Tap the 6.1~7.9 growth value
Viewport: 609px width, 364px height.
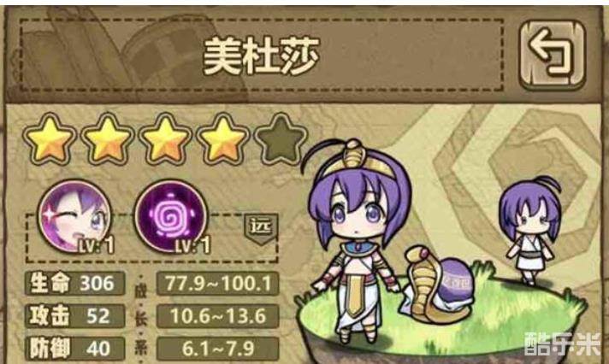[x=218, y=349]
